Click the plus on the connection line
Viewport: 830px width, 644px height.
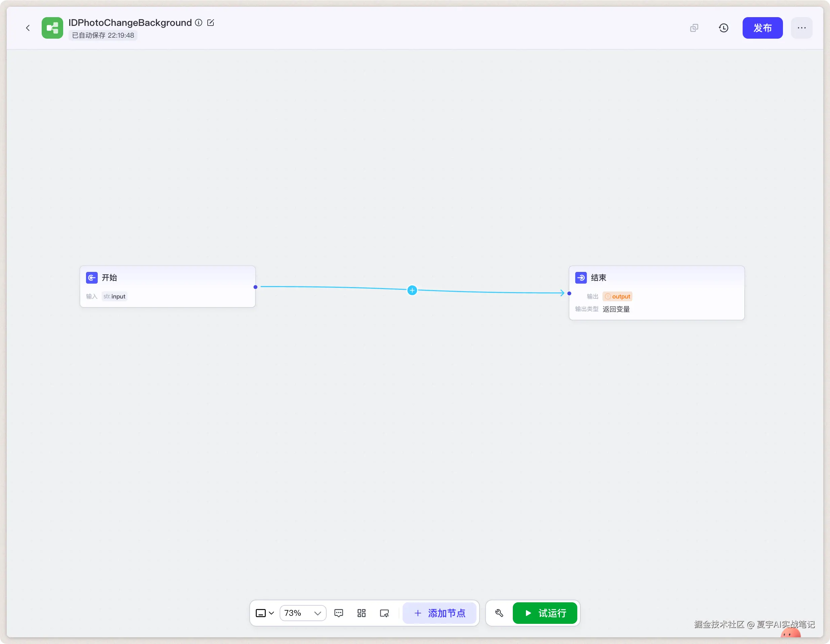pos(412,290)
